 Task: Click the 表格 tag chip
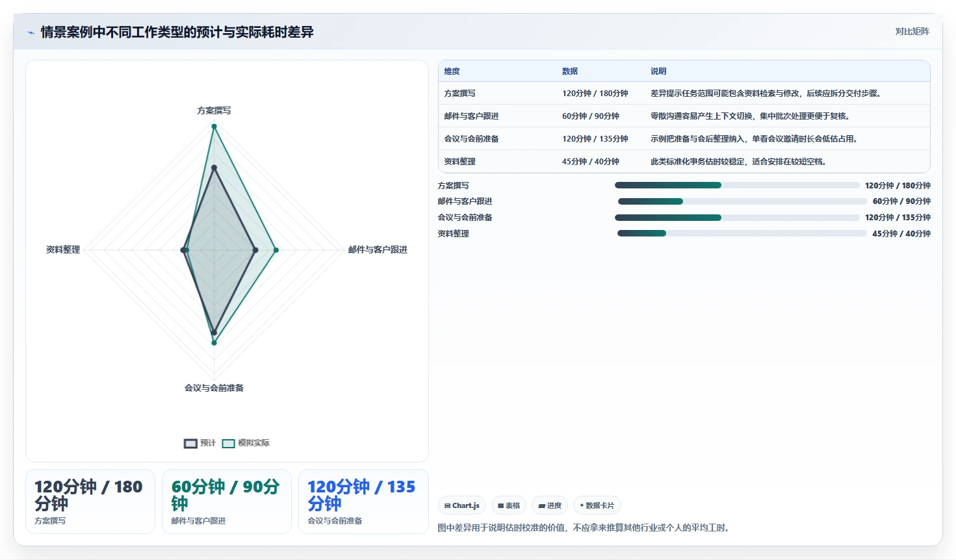click(x=509, y=505)
